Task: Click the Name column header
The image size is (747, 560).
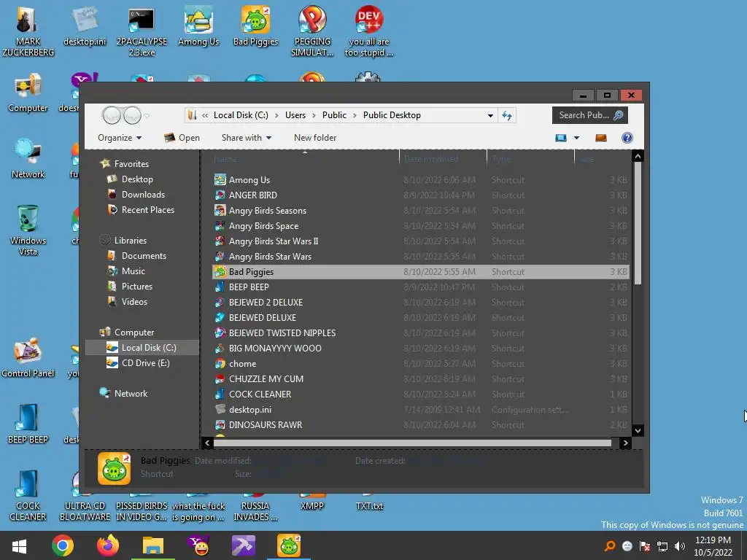Action: point(305,158)
